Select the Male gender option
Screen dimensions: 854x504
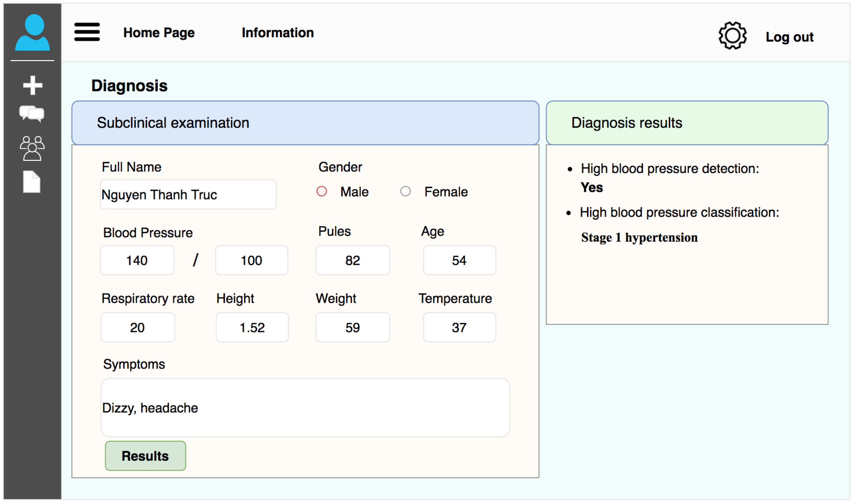[322, 192]
